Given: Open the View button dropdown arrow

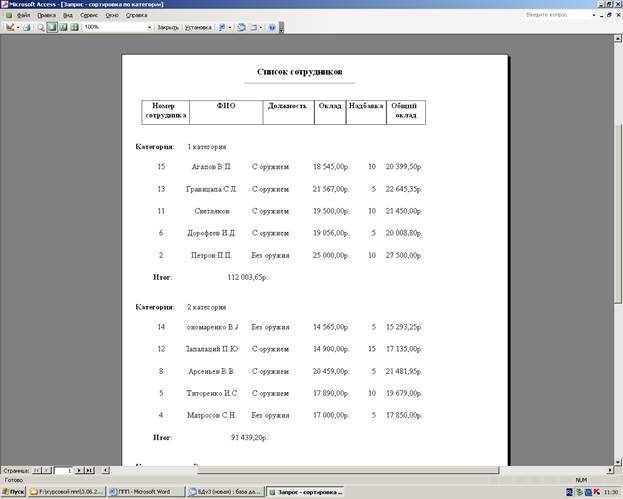Looking at the screenshot, I should coord(17,27).
